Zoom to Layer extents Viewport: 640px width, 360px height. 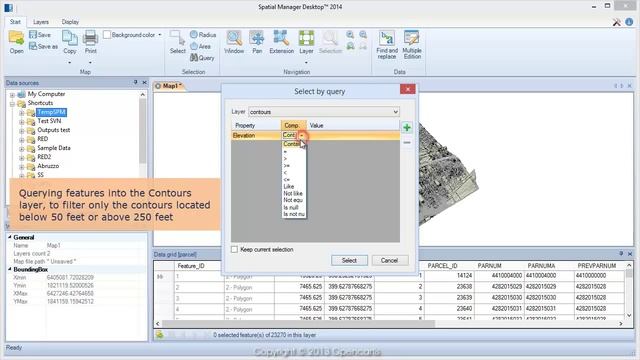(x=306, y=42)
